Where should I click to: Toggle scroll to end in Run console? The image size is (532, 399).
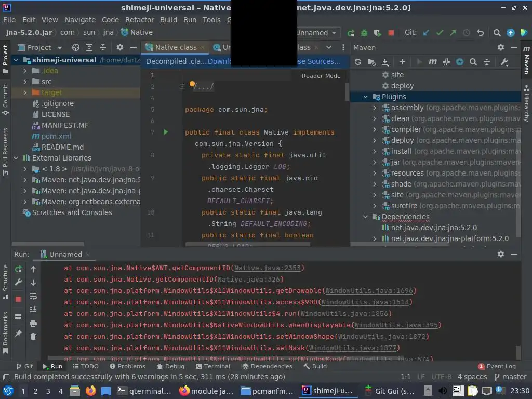point(33,310)
